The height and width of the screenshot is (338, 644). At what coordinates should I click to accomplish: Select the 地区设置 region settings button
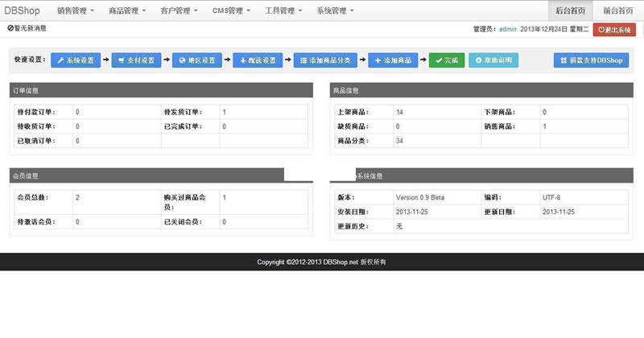tap(196, 60)
